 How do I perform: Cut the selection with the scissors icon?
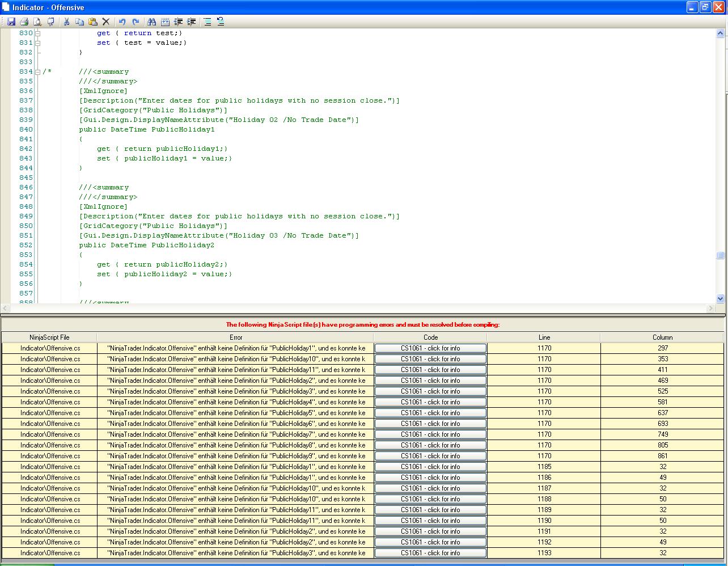pyautogui.click(x=66, y=22)
